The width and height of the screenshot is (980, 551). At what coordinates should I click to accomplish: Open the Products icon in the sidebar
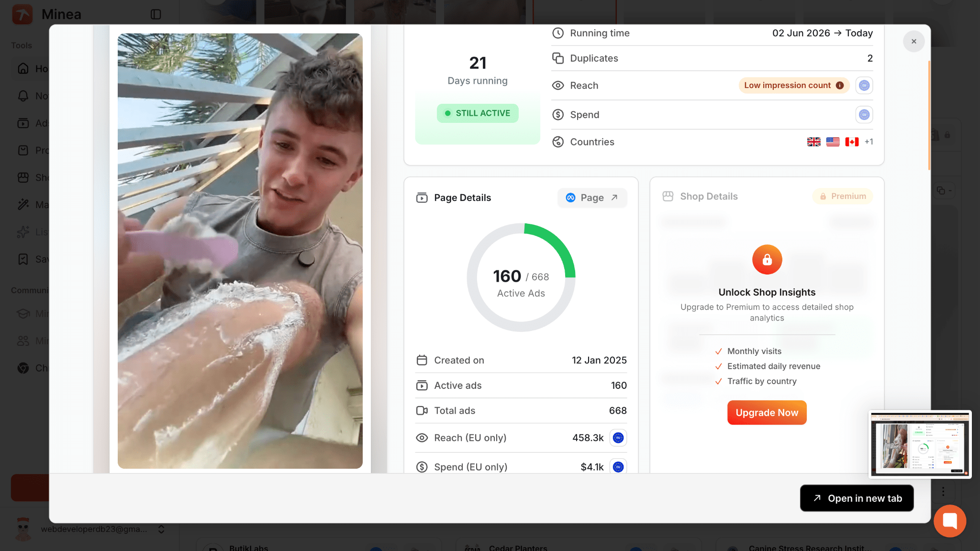click(23, 150)
